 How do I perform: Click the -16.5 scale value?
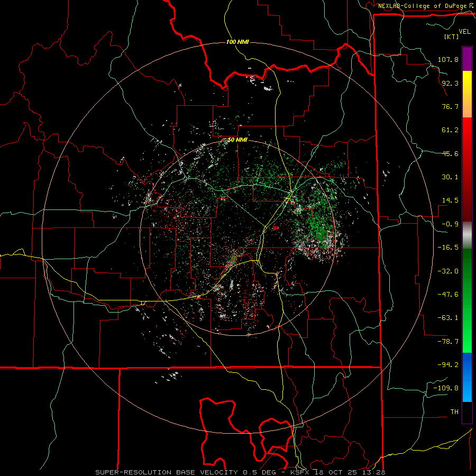tap(448, 248)
